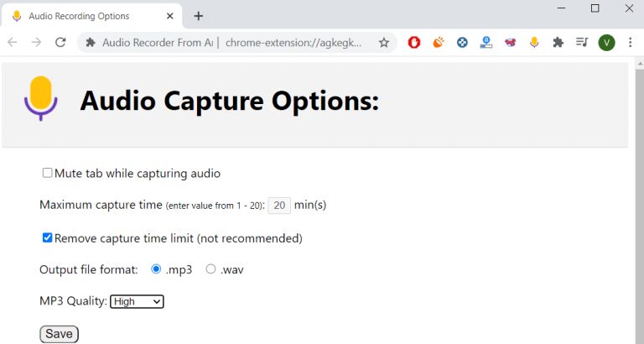Select the .wav output format
The width and height of the screenshot is (644, 344).
click(210, 268)
